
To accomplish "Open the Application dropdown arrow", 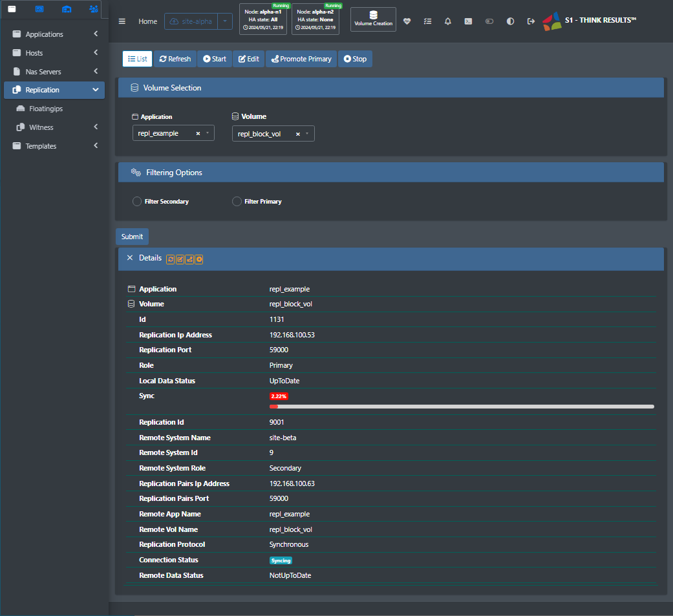I will point(208,133).
